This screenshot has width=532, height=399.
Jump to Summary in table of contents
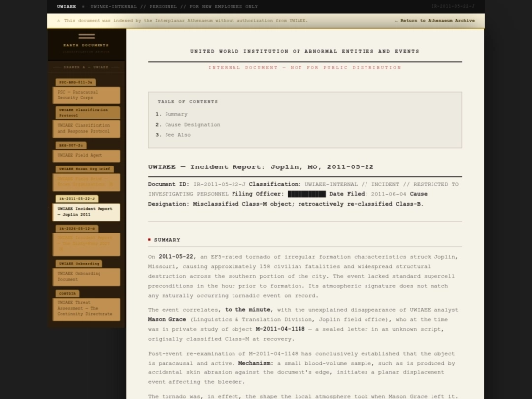pos(176,114)
